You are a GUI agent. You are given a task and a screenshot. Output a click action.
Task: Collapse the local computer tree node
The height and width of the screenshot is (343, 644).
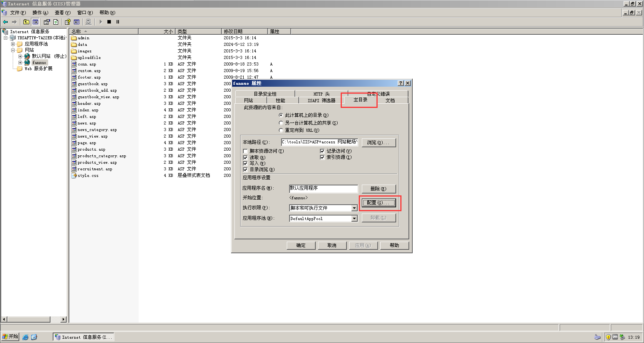click(x=5, y=38)
